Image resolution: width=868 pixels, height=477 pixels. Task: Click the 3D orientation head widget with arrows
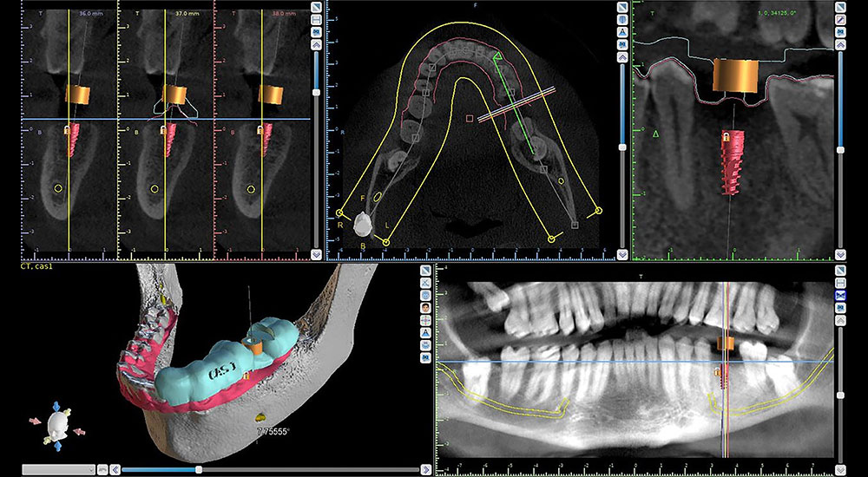(x=57, y=426)
